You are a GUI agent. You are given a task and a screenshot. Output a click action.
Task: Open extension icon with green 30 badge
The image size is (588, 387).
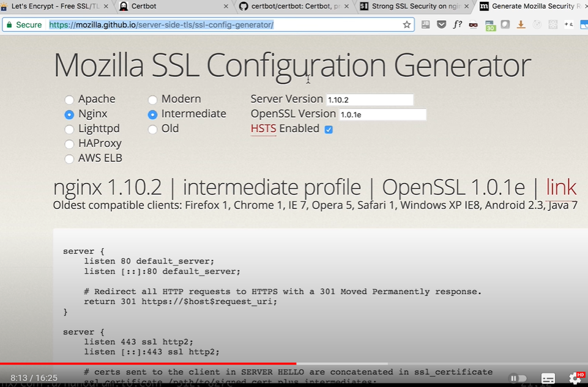[489, 26]
